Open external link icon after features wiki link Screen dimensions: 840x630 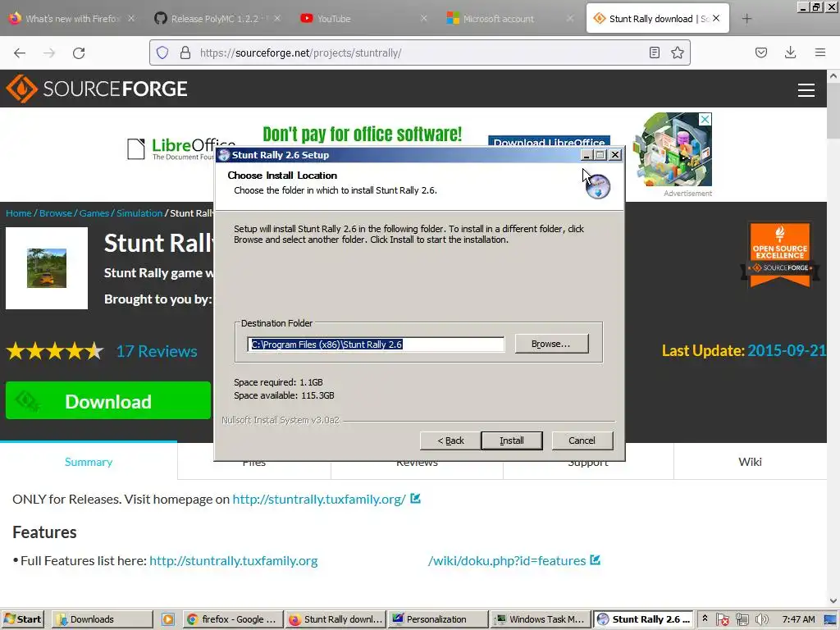pos(595,559)
